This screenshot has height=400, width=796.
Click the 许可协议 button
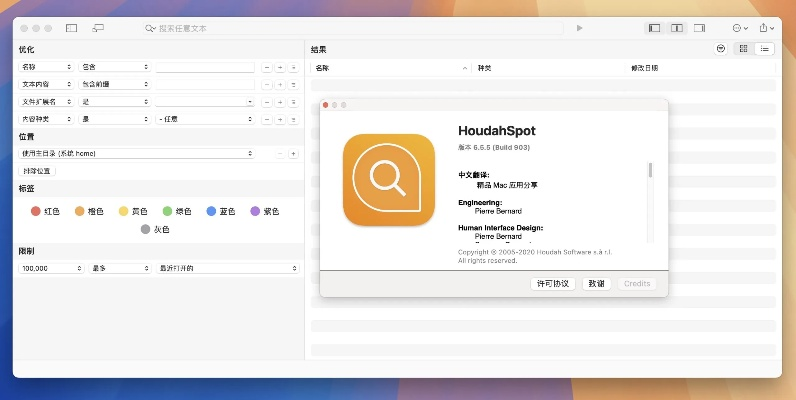[553, 283]
